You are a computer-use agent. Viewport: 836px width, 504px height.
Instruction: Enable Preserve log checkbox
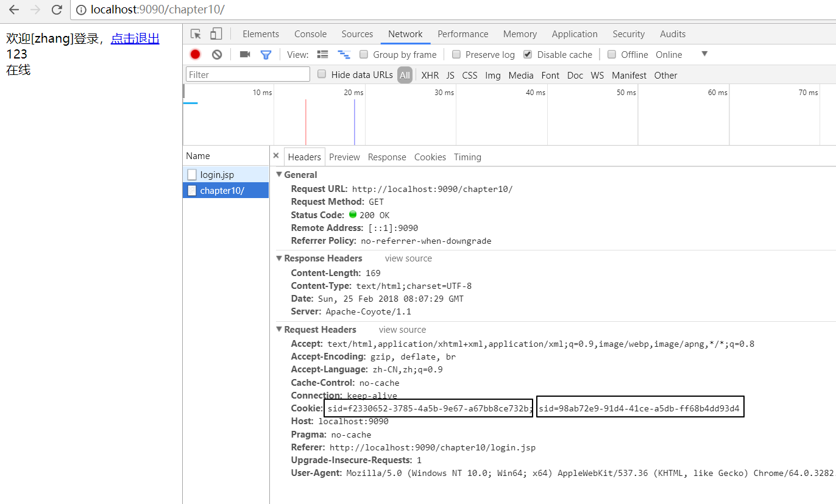[x=456, y=54]
